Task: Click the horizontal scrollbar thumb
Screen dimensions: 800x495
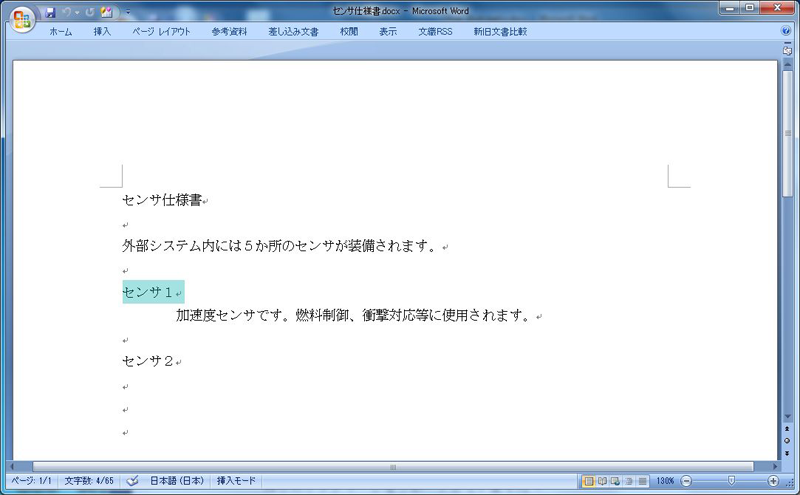Action: (x=393, y=466)
